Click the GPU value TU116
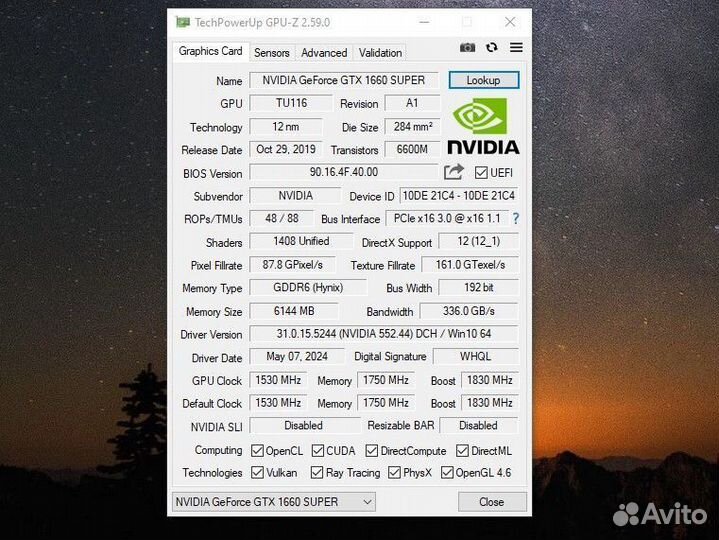 [291, 103]
